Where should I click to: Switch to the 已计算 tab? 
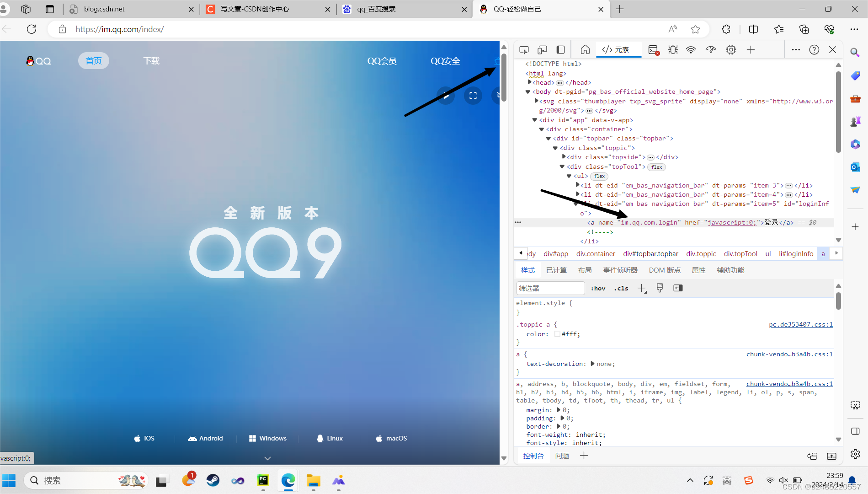click(556, 270)
